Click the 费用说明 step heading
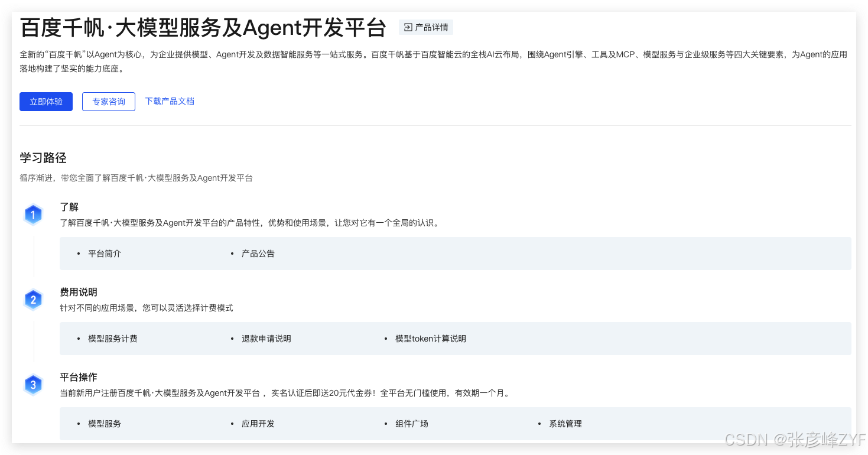This screenshot has height=455, width=868. pos(79,292)
